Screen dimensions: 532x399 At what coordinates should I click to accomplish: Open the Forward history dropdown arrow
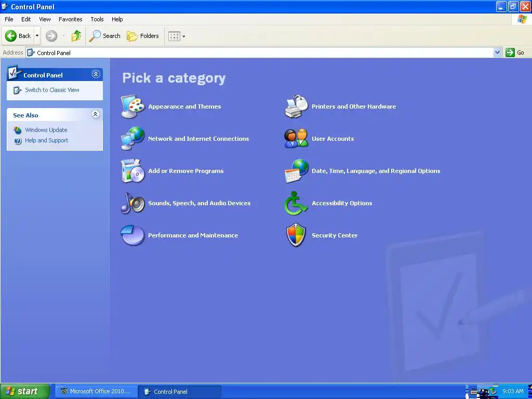[63, 36]
